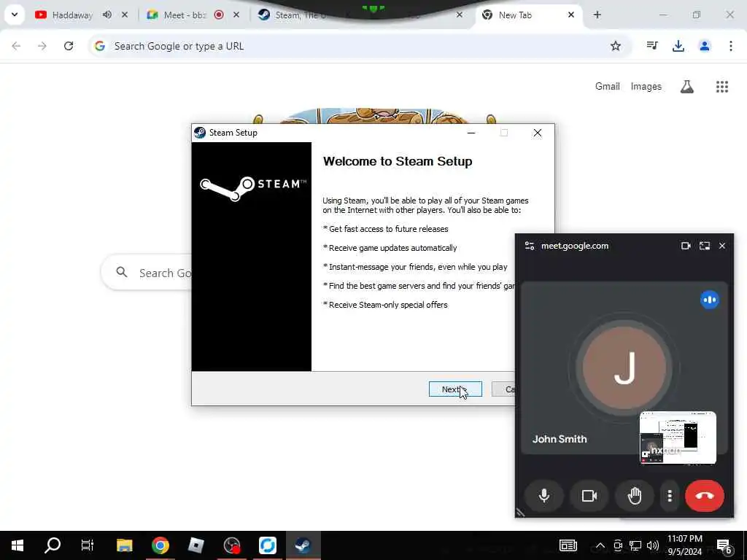The width and height of the screenshot is (747, 560).
Task: Open Roblox from taskbar
Action: click(196, 545)
